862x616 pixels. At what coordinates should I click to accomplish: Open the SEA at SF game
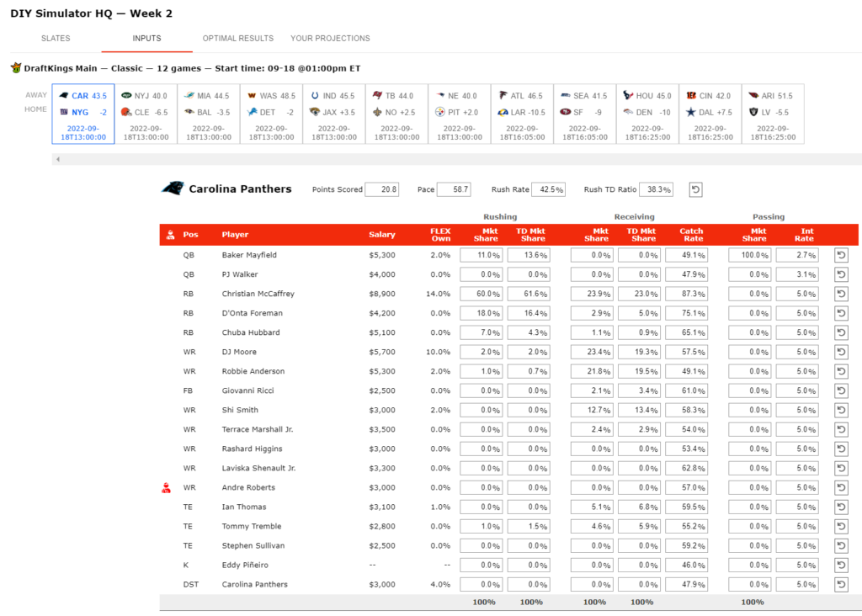pos(584,114)
